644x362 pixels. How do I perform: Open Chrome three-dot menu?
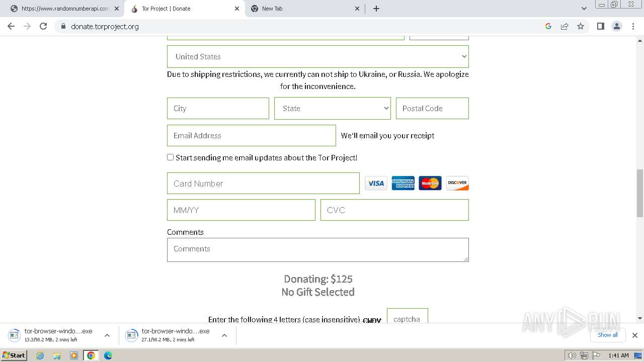(633, 26)
